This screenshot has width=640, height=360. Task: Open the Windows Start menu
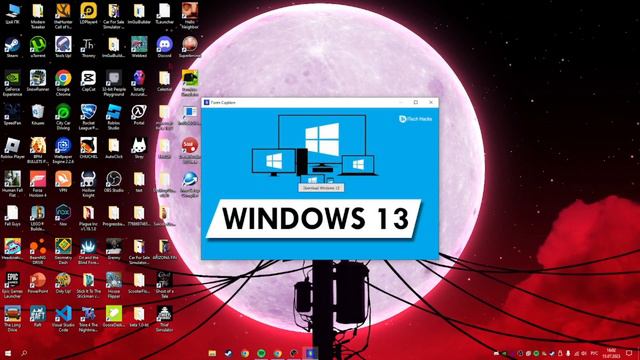point(7,353)
